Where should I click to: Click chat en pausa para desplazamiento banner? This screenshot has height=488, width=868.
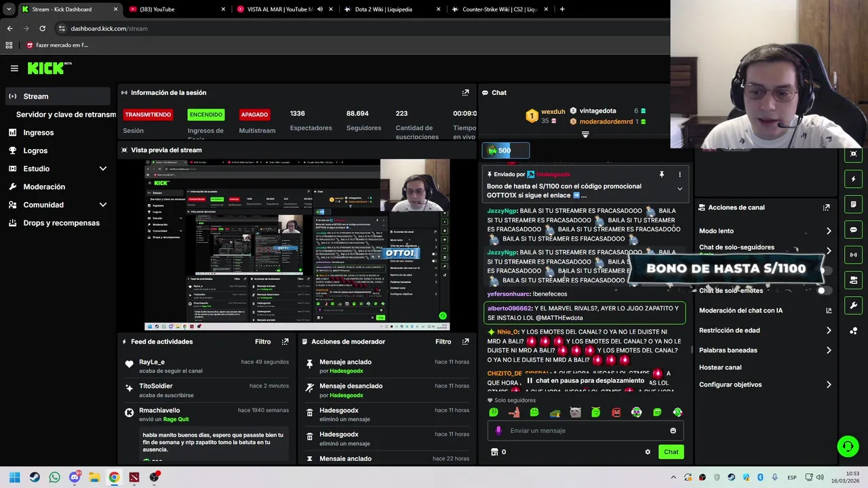click(585, 381)
